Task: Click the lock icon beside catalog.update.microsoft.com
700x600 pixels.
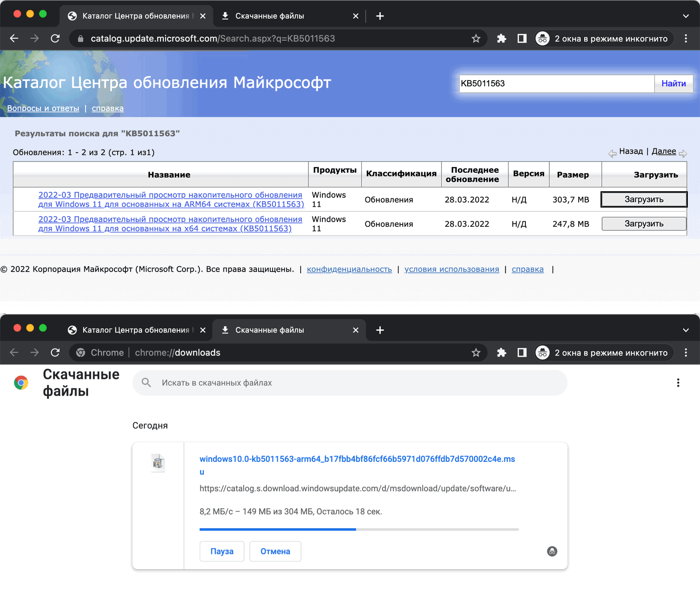Action: 80,38
